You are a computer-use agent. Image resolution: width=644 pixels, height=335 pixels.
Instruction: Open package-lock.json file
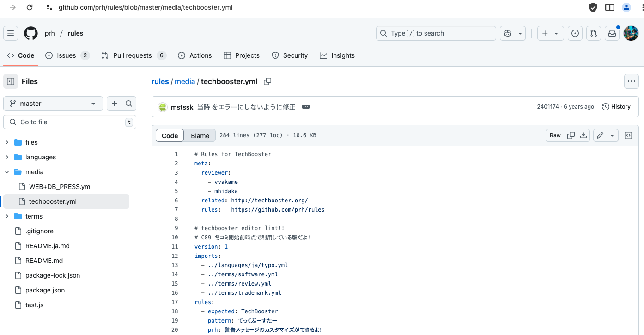[53, 275]
